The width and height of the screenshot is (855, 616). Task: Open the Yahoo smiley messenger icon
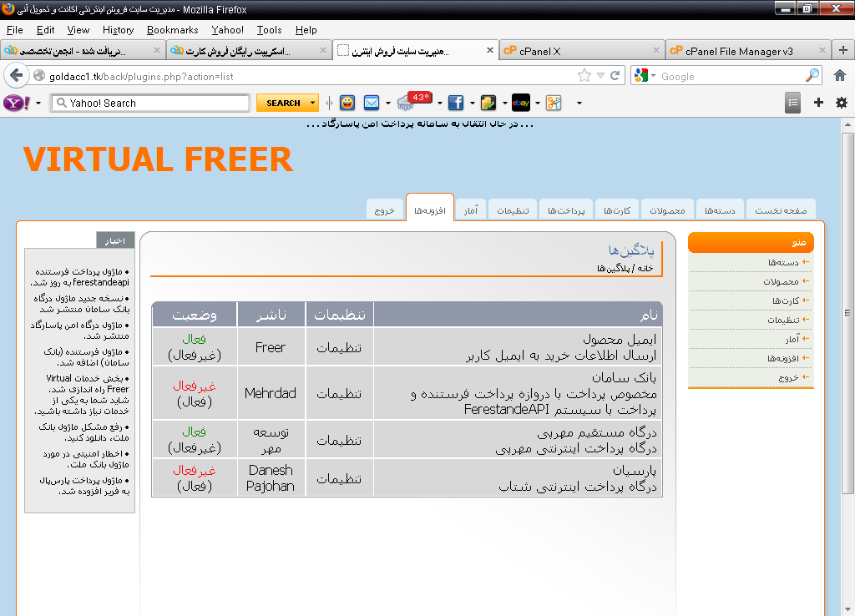point(347,103)
